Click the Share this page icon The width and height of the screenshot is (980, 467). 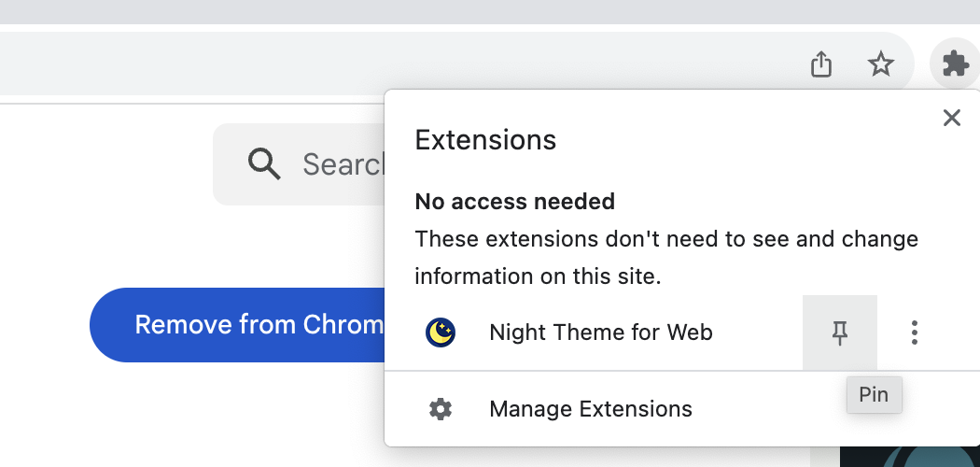821,64
